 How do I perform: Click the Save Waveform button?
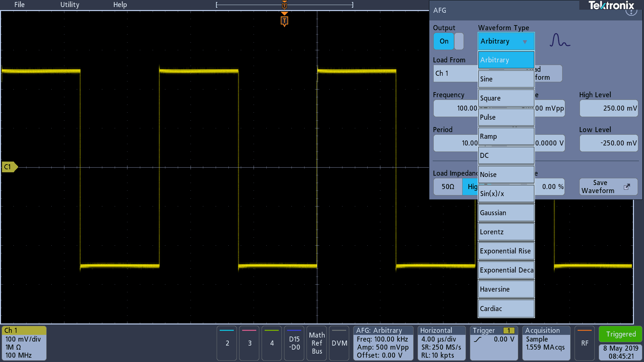pos(608,187)
